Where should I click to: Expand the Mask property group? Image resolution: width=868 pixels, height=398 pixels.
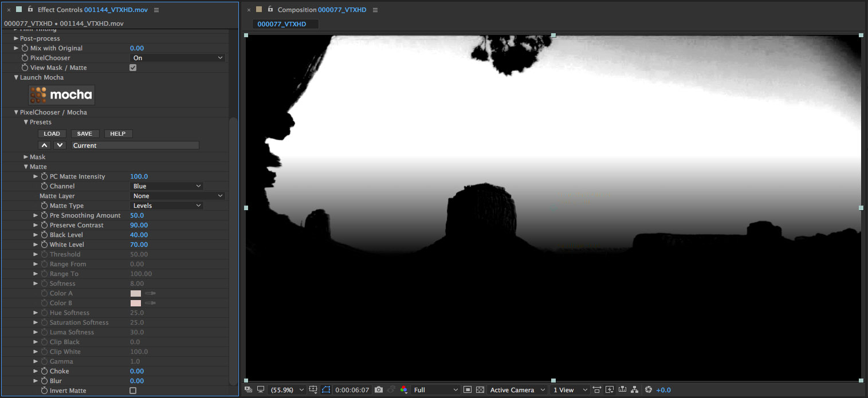tap(26, 157)
